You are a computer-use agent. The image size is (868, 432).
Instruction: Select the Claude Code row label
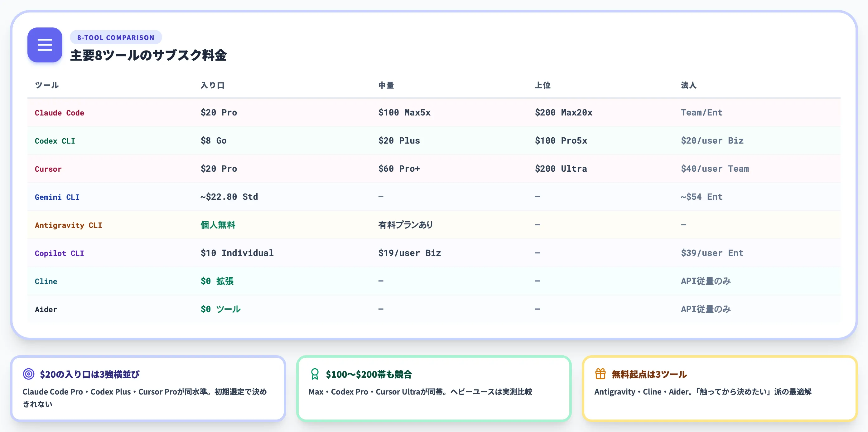click(x=59, y=113)
